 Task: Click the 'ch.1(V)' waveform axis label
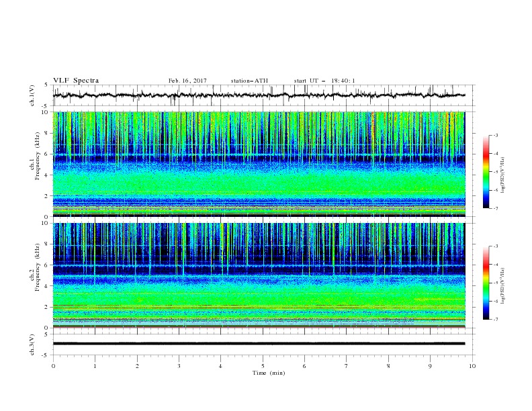click(32, 95)
